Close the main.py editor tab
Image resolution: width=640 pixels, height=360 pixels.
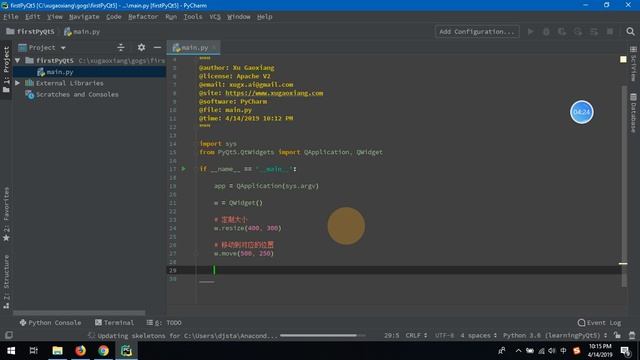coord(214,48)
